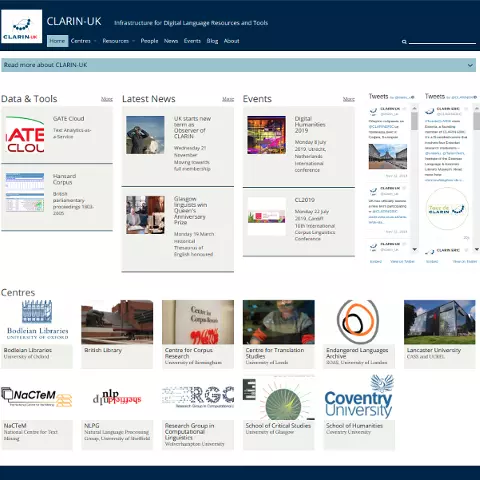Click the building photo in CLARIN UK tweet
This screenshot has height=480, width=480.
point(388,157)
